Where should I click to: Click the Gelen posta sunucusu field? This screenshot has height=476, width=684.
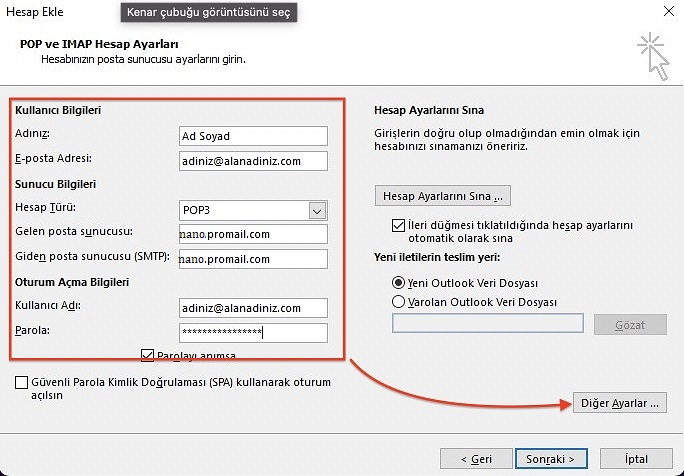pos(253,234)
